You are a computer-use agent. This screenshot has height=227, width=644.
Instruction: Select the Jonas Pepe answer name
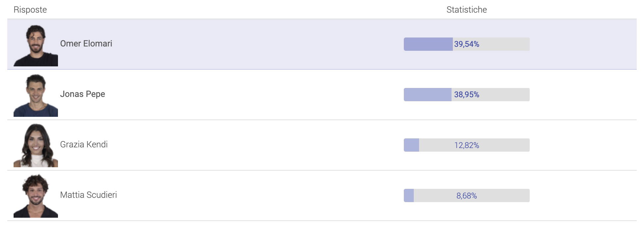coord(82,94)
